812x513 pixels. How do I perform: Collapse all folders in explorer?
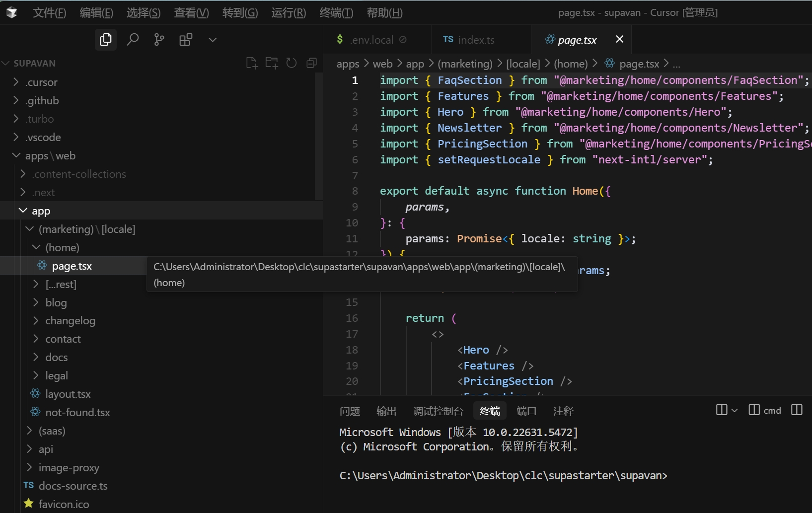pyautogui.click(x=311, y=63)
